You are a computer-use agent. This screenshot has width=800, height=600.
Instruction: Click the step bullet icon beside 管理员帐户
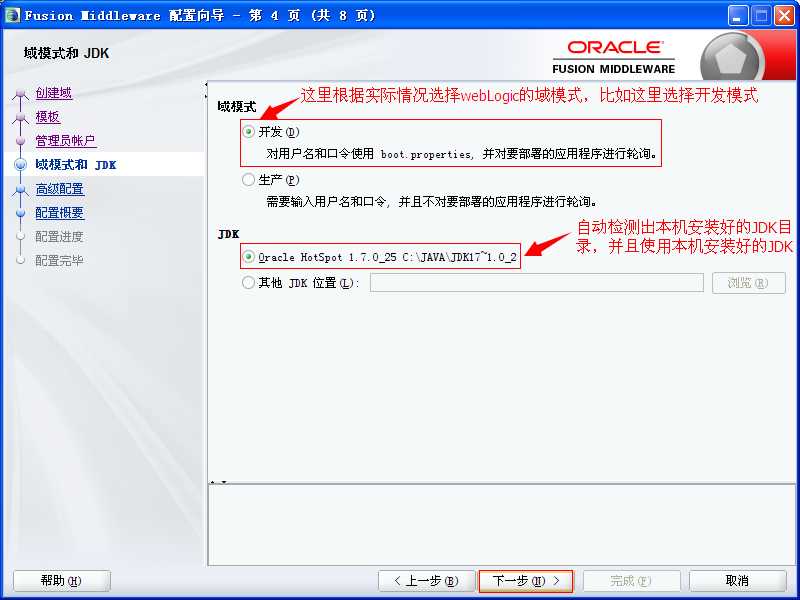pyautogui.click(x=20, y=141)
